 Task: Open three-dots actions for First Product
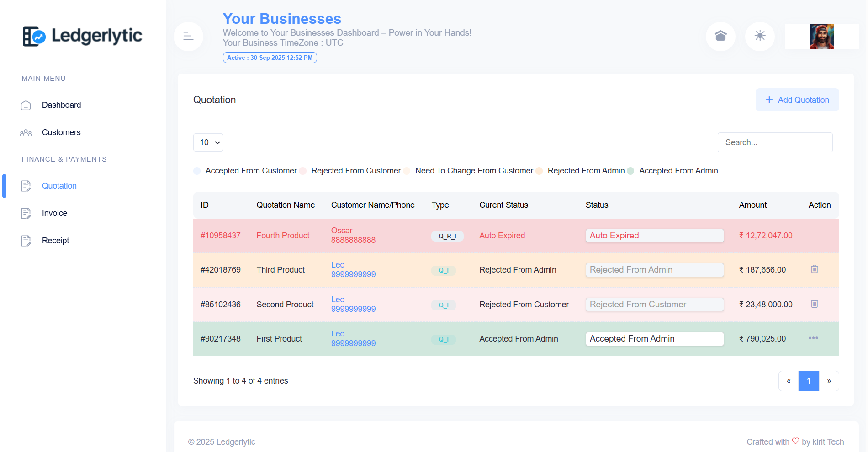click(813, 338)
